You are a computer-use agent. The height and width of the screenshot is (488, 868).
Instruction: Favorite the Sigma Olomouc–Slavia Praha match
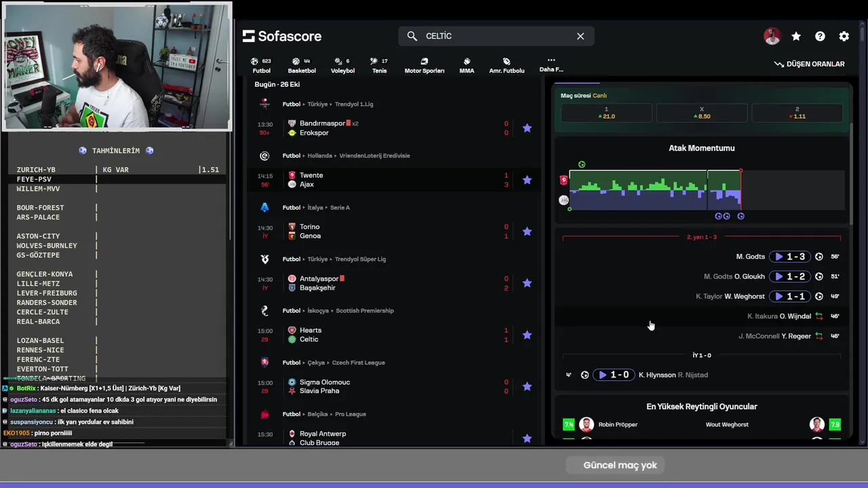pyautogui.click(x=527, y=386)
